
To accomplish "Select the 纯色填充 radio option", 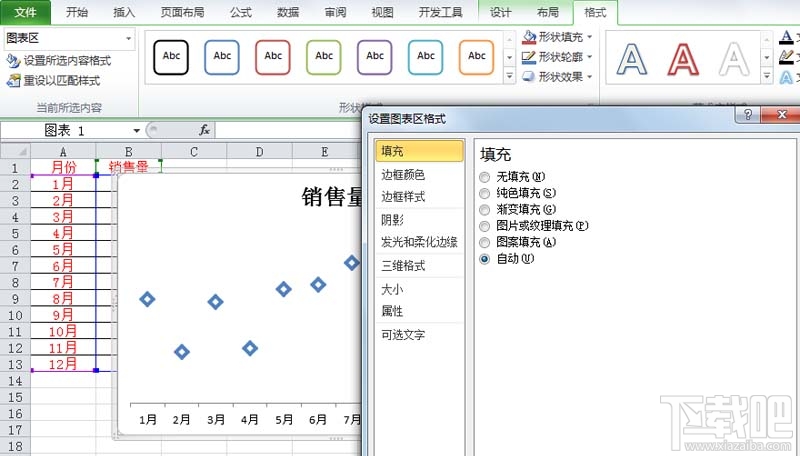I will (484, 194).
